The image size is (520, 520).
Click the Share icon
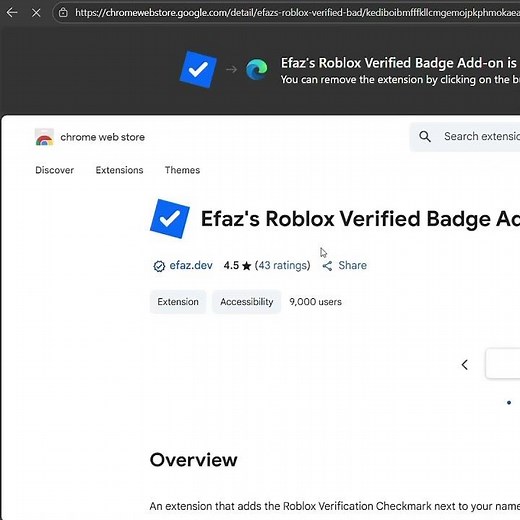pyautogui.click(x=327, y=266)
